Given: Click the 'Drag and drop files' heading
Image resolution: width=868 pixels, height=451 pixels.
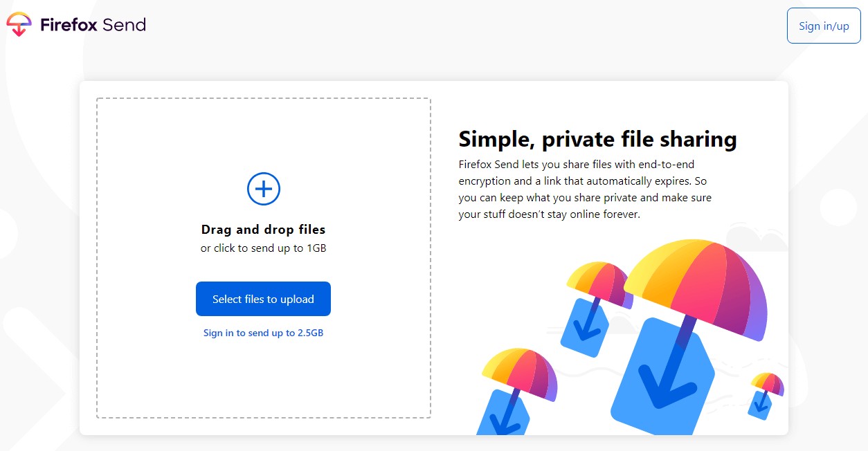Looking at the screenshot, I should pyautogui.click(x=263, y=229).
